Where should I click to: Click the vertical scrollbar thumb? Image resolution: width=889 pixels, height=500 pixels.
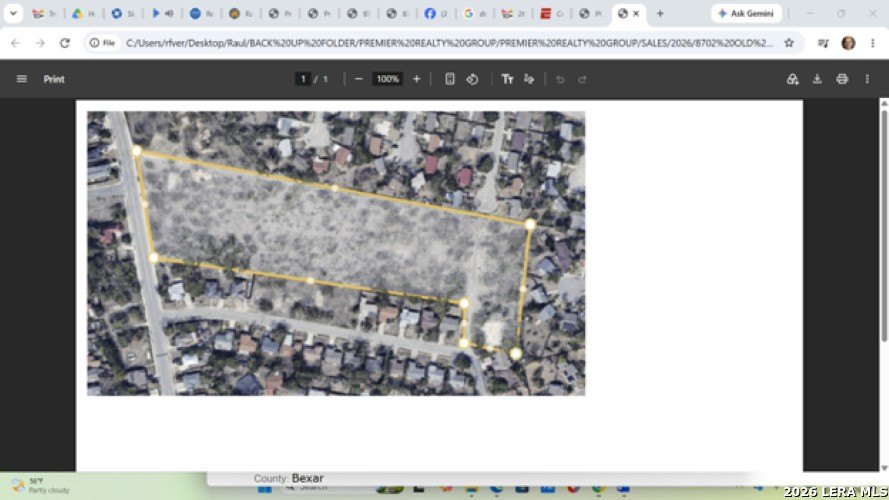coord(884,226)
